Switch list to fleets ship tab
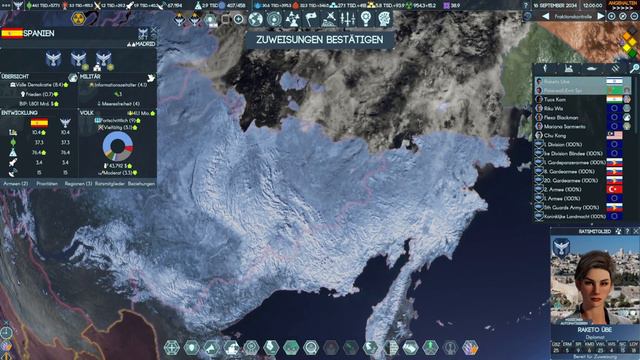 coord(591,69)
